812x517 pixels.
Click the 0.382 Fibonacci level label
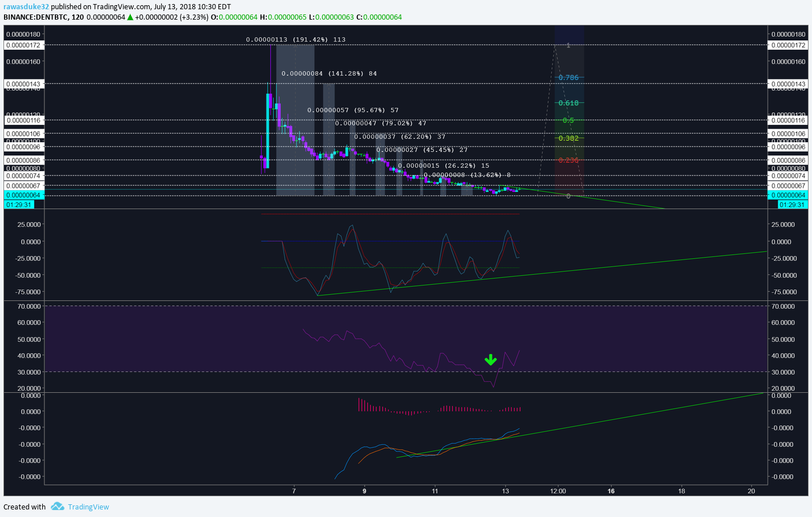[x=568, y=138]
